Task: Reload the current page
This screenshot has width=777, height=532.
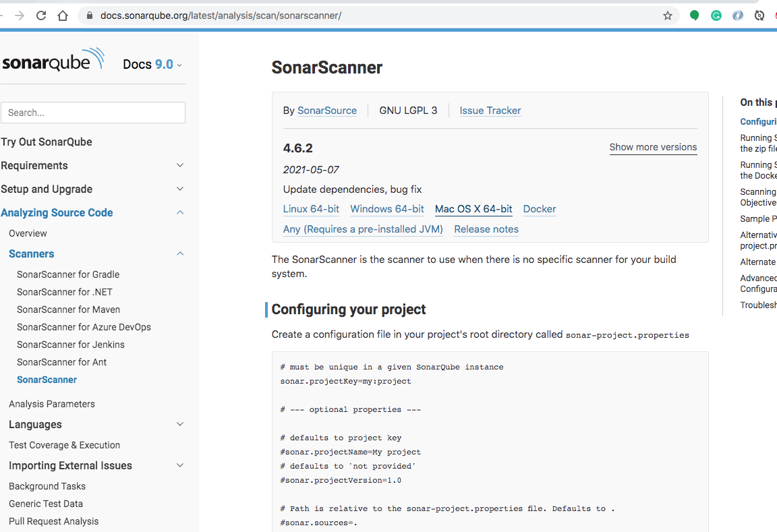Action: click(40, 15)
